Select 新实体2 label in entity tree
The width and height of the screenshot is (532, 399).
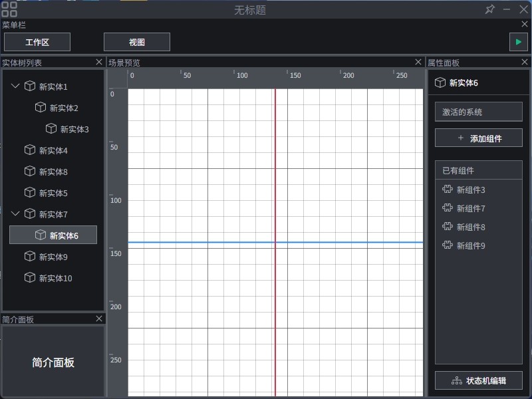click(64, 108)
